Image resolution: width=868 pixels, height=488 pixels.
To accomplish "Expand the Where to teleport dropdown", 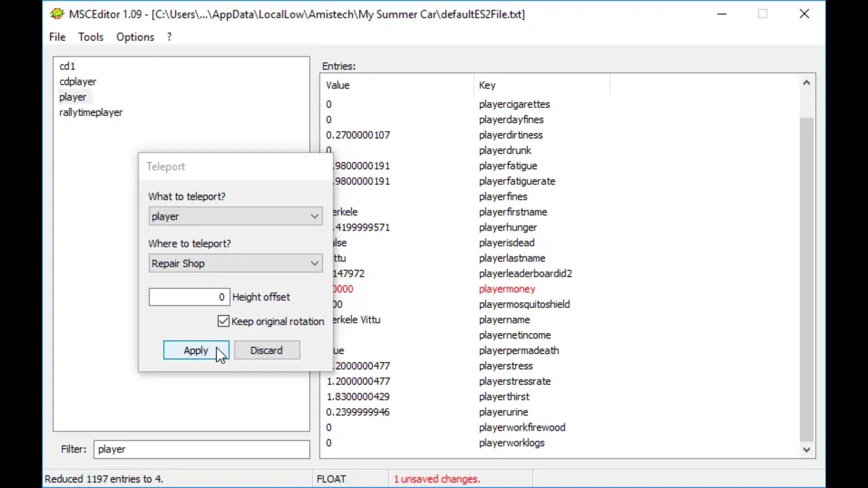I will (x=235, y=263).
